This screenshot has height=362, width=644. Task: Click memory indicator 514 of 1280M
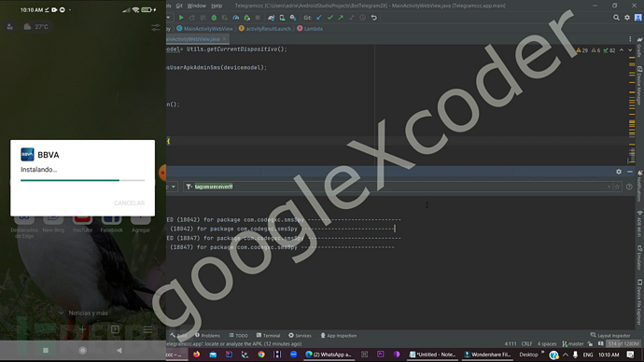click(623, 343)
